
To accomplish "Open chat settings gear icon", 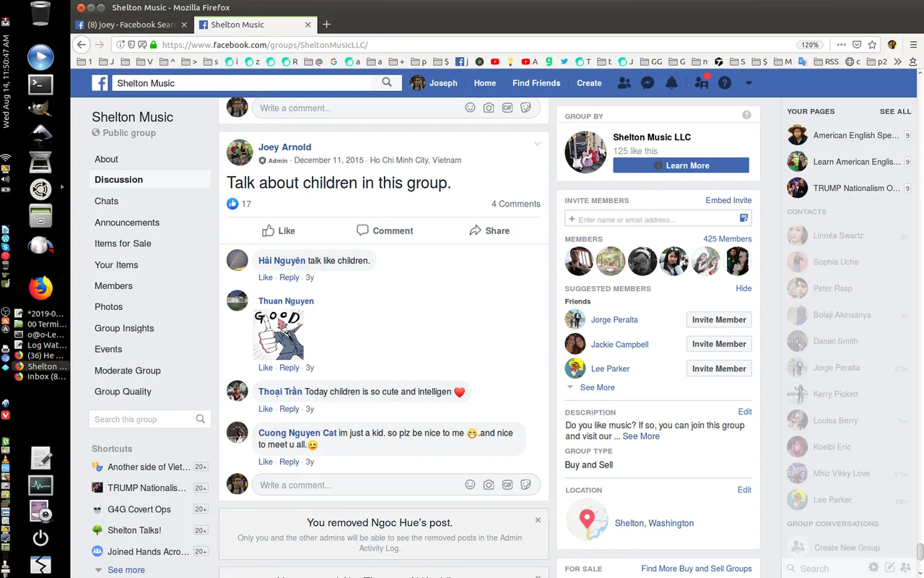I will pos(873,568).
